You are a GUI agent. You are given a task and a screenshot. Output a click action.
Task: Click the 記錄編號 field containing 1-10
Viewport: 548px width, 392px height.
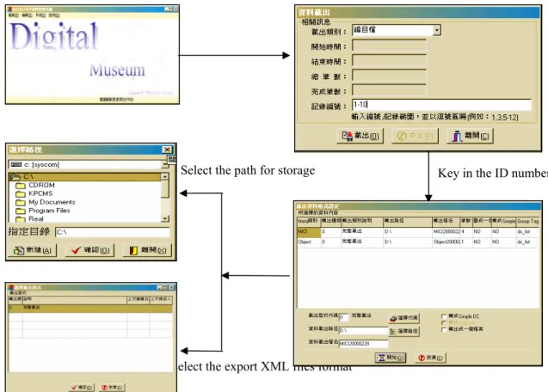[441, 105]
